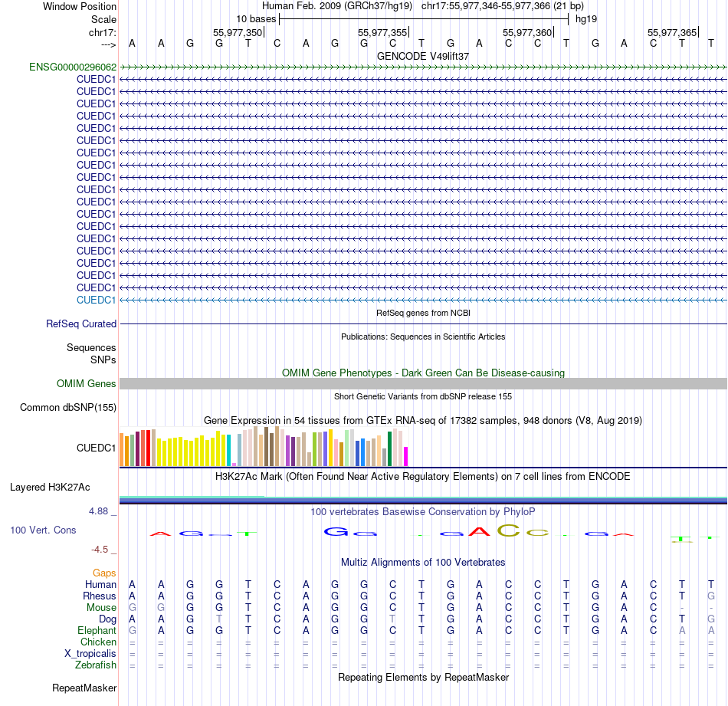
Task: Click the 55,977,360 ruler position
Action: (x=527, y=32)
